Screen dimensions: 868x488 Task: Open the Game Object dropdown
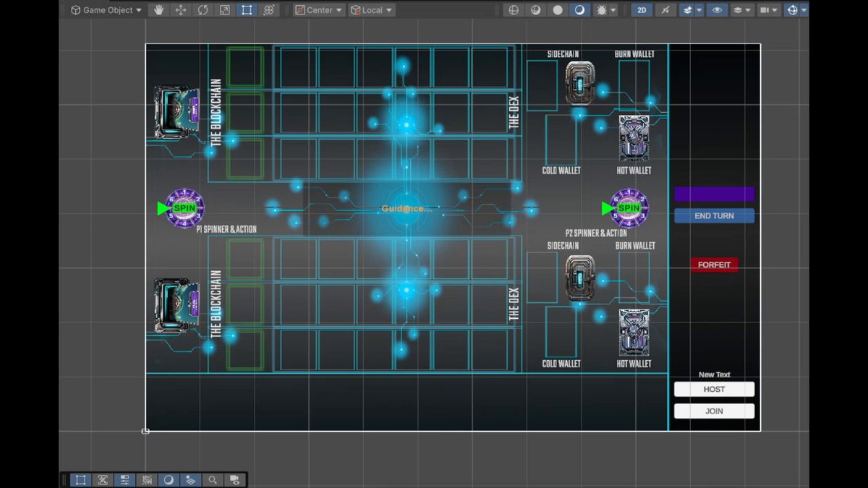(x=106, y=10)
